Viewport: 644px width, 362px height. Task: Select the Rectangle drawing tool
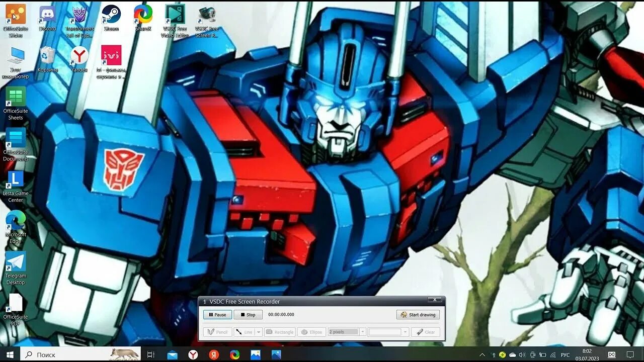pyautogui.click(x=280, y=332)
